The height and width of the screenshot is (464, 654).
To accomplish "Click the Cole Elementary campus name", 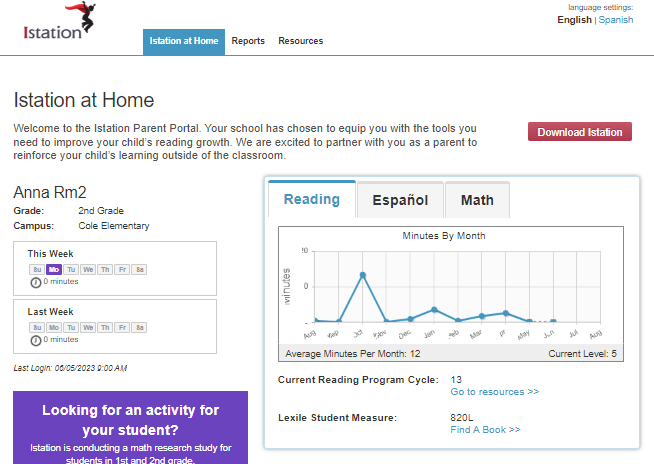I will tap(114, 226).
